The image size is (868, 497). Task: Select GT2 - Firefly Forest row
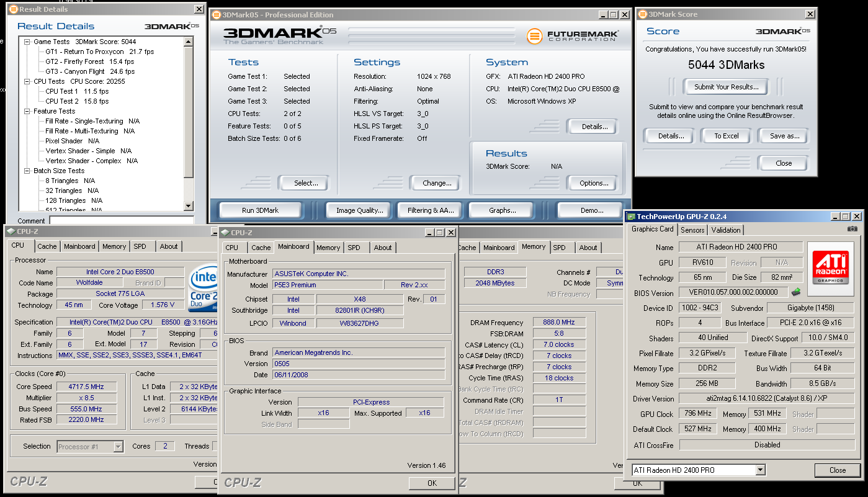coord(90,61)
